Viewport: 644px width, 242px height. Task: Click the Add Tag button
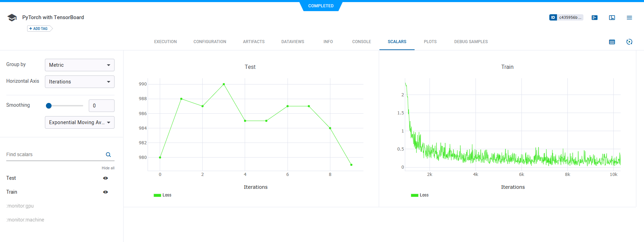[39, 29]
